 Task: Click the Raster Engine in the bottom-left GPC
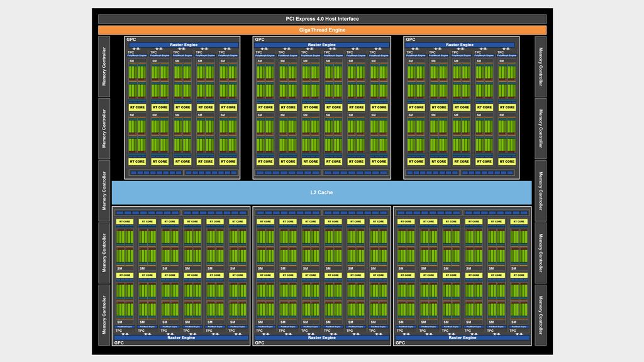point(181,337)
